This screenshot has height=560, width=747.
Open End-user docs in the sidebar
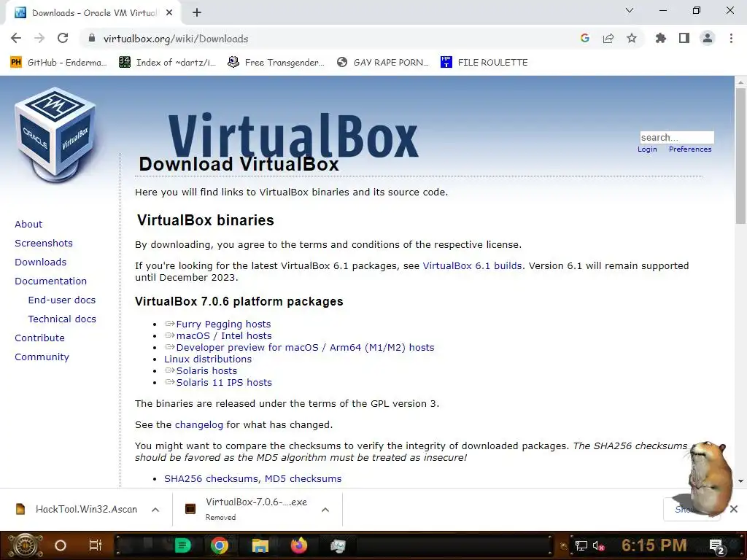tap(62, 300)
